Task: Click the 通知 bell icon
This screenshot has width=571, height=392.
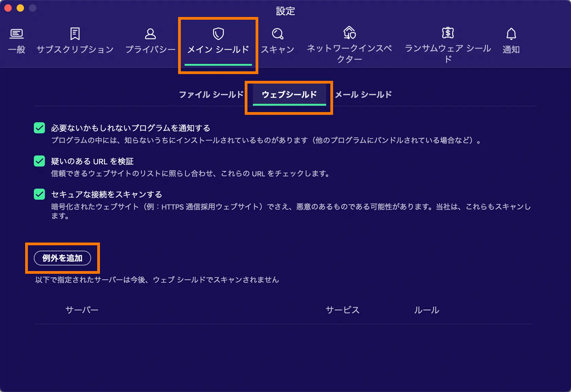Action: [511, 34]
